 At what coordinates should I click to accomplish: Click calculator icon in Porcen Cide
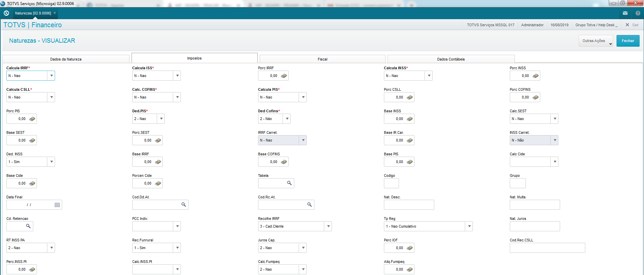click(158, 184)
